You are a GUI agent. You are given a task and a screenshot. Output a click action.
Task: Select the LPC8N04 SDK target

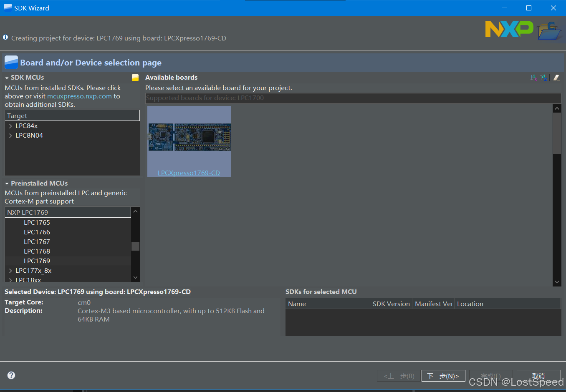coord(29,136)
